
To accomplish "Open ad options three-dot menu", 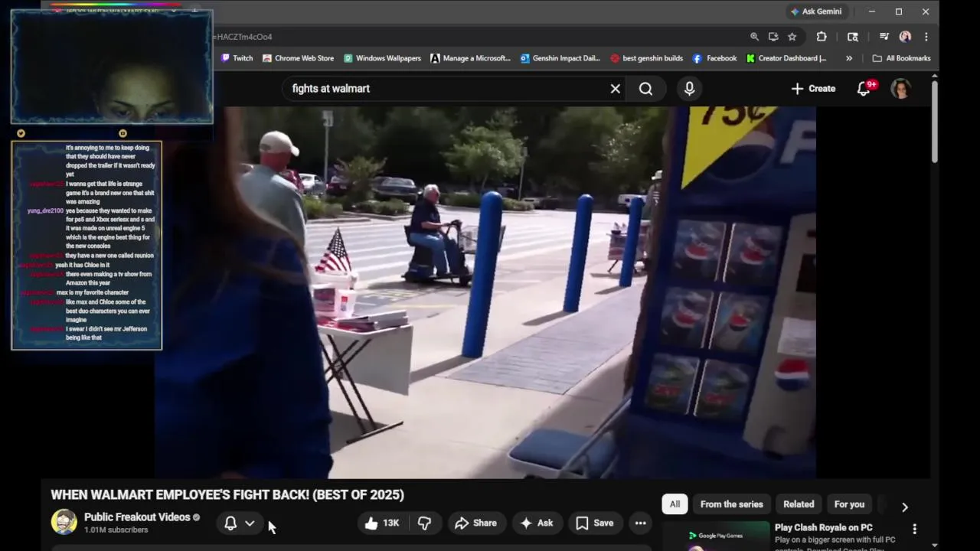I will (x=914, y=529).
